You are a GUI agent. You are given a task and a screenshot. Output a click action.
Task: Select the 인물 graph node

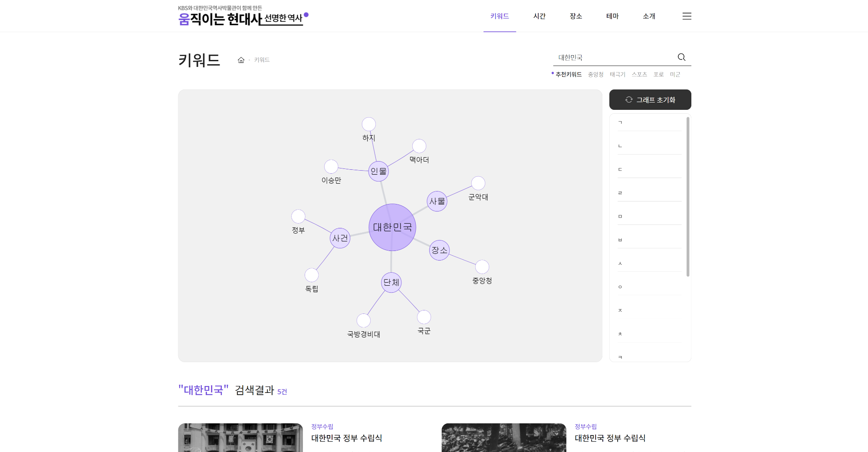[378, 171]
